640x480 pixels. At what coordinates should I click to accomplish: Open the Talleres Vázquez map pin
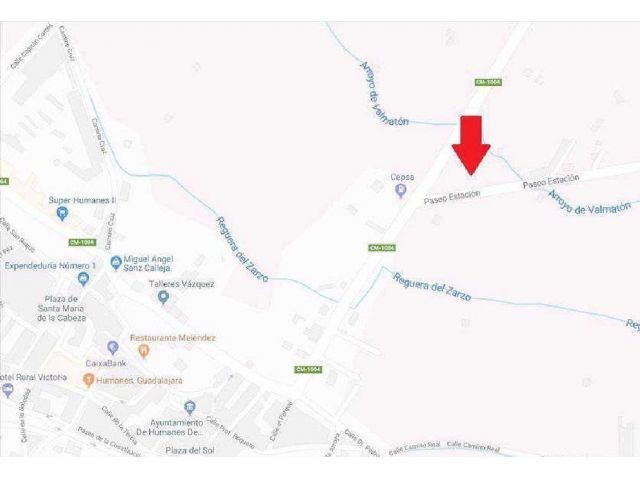coord(164,297)
